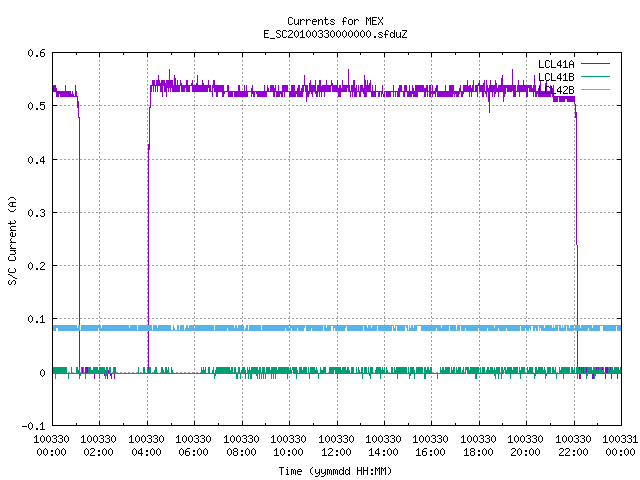The width and height of the screenshot is (640, 480).
Task: Click the x-axis tick 100330 16:00
Action: tap(431, 446)
